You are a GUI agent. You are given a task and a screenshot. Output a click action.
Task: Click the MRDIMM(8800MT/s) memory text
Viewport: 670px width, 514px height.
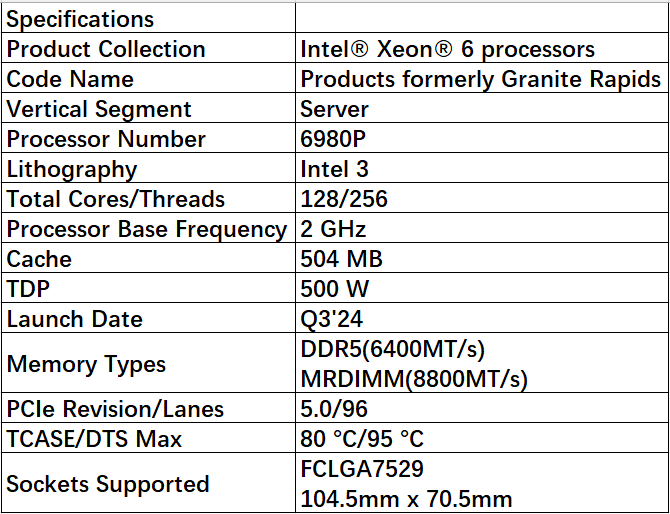pyautogui.click(x=414, y=380)
